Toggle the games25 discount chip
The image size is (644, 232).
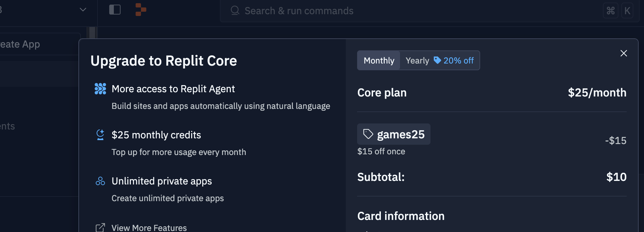(x=394, y=134)
